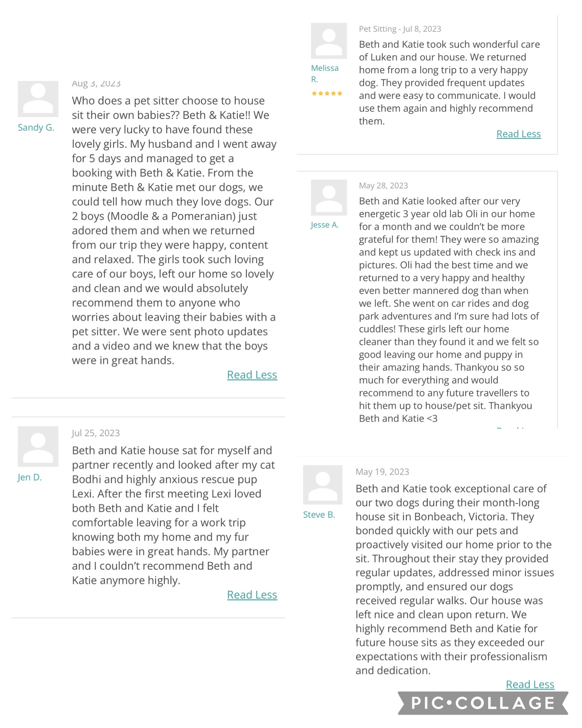
Task: Open the Steve B. name link
Action: (x=319, y=515)
